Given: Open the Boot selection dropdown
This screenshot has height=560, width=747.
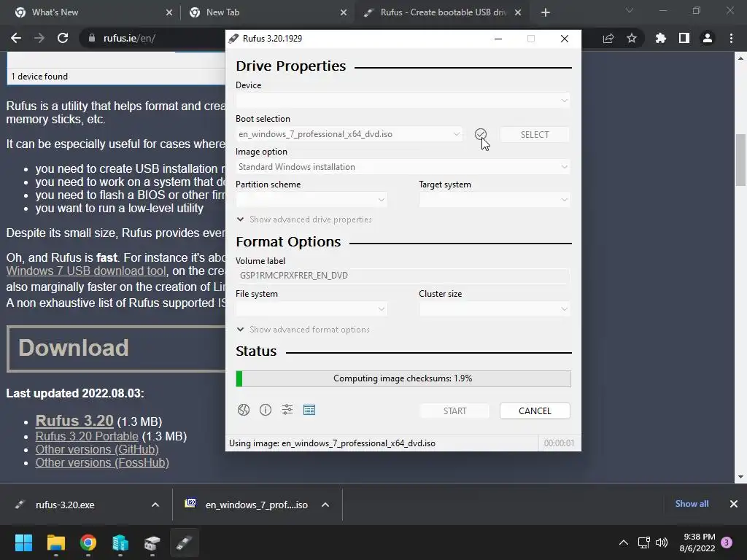Looking at the screenshot, I should 349,134.
